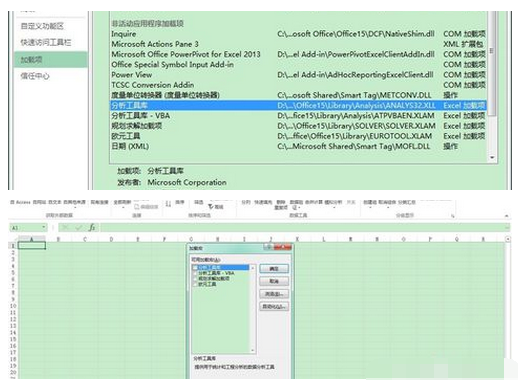Select column C header

(85, 239)
